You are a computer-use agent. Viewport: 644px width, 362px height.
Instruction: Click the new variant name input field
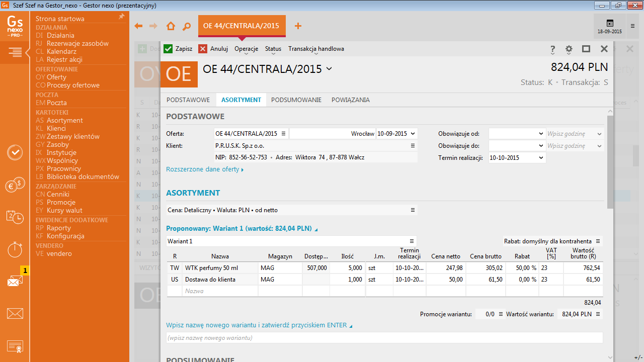pyautogui.click(x=384, y=338)
